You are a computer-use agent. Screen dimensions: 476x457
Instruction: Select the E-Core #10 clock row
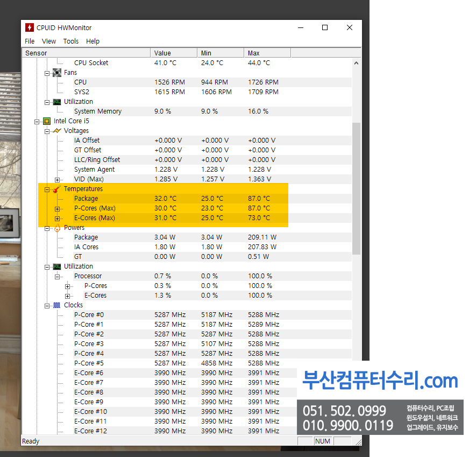pos(185,412)
